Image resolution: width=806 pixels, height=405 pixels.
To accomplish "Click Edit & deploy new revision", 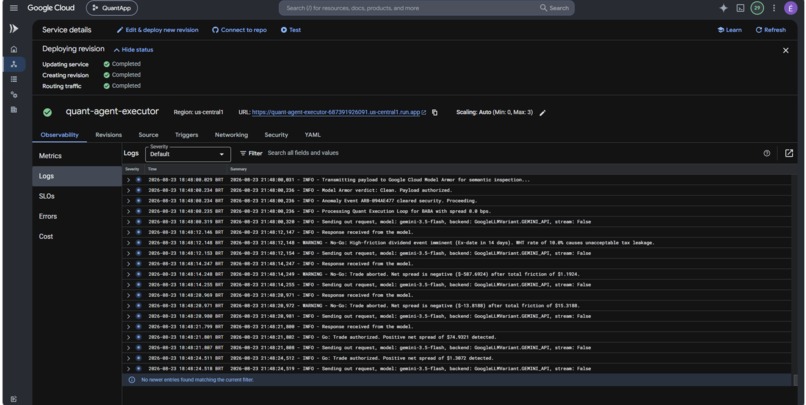I will pyautogui.click(x=157, y=30).
